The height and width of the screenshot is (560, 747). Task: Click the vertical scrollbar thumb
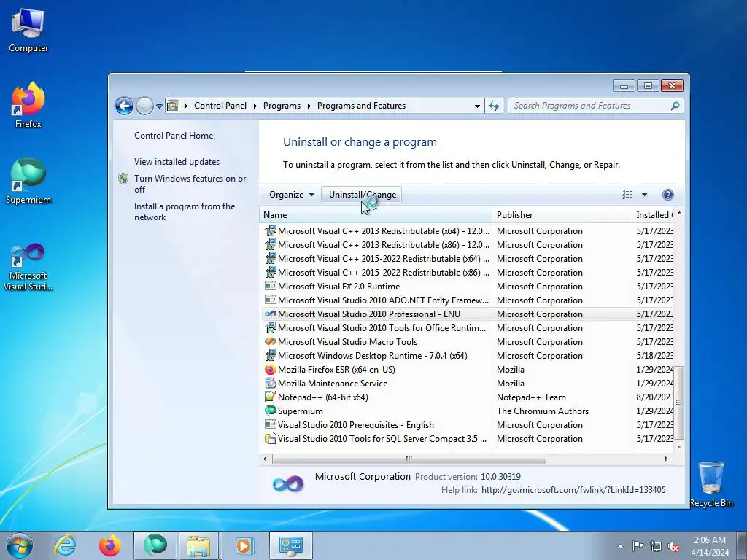[x=679, y=402]
